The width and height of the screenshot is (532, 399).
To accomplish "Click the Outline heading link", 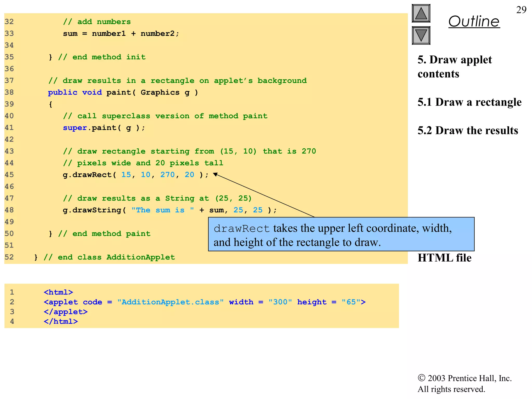I will tap(474, 21).
